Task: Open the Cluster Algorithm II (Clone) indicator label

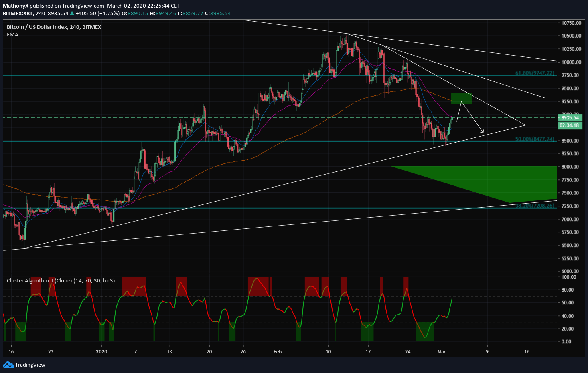Action: click(61, 280)
